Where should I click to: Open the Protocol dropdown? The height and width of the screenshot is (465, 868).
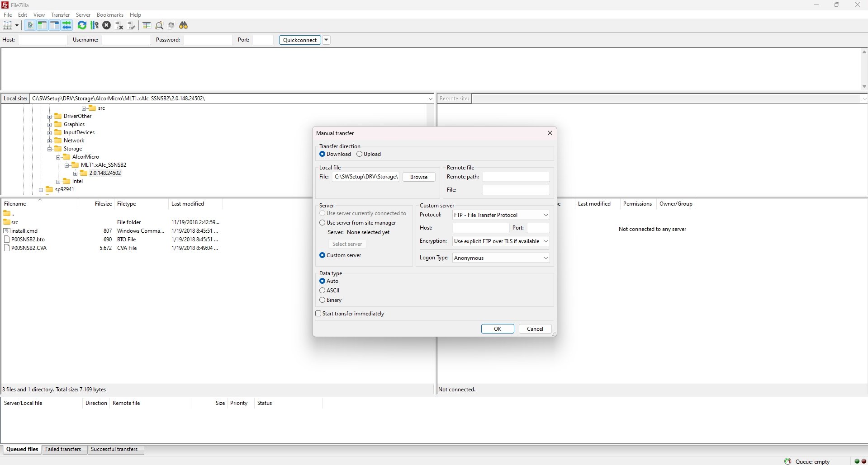pyautogui.click(x=501, y=215)
